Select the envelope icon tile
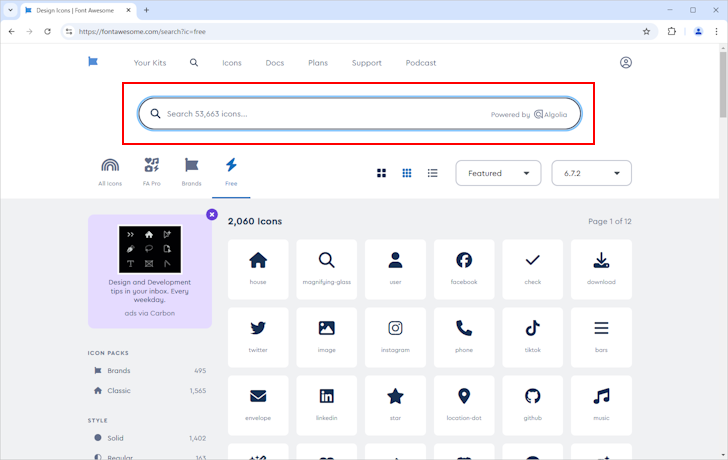728x460 pixels. (258, 405)
